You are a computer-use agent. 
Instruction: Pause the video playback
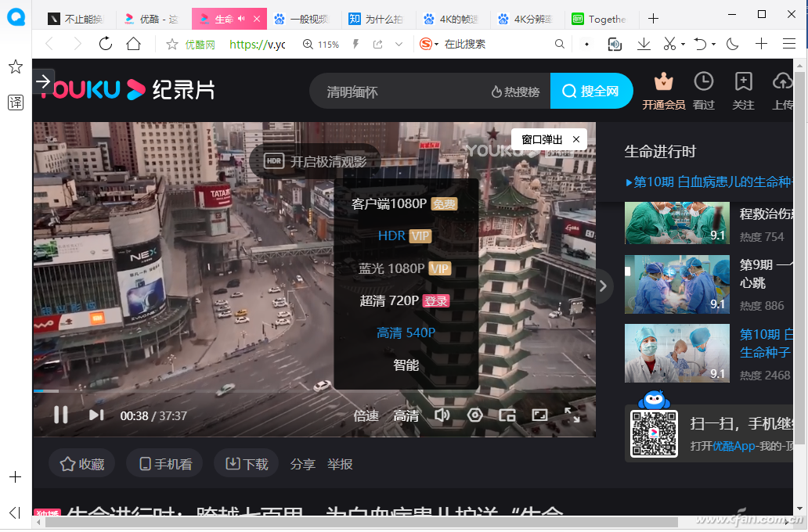pyautogui.click(x=61, y=415)
